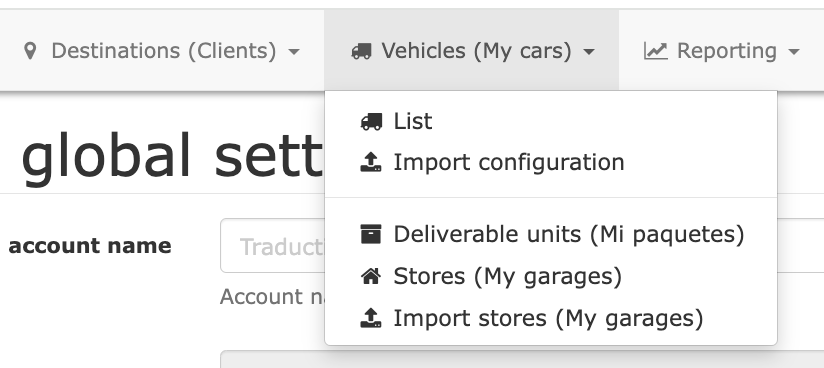Viewport: 824px width, 368px height.
Task: Click the upload icon beside Import configuration
Action: pos(371,162)
